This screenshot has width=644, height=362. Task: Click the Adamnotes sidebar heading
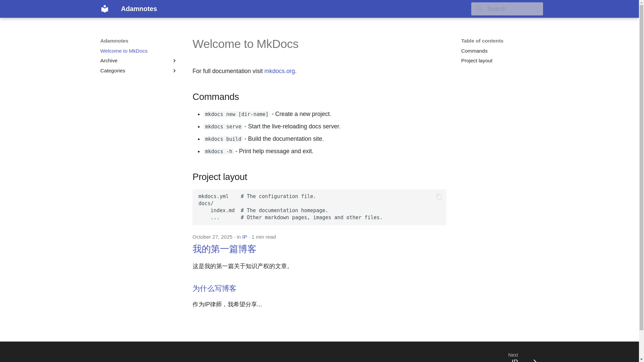coord(114,41)
